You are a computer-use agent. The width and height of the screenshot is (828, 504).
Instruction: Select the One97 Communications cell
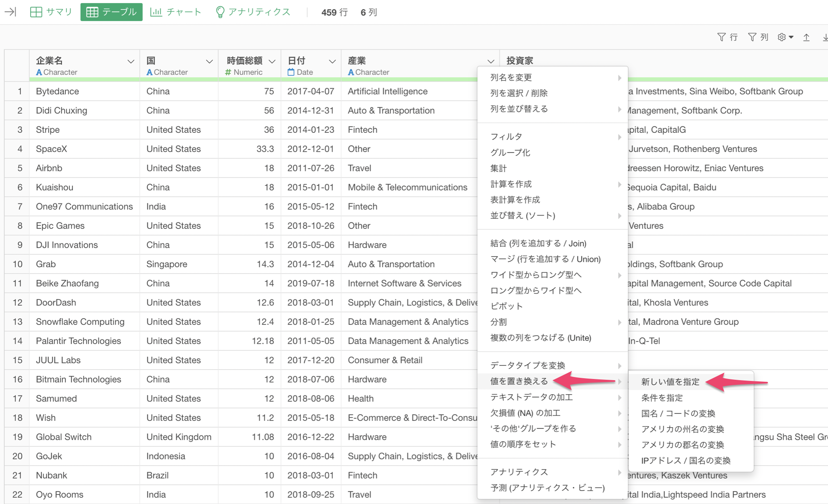pyautogui.click(x=85, y=206)
